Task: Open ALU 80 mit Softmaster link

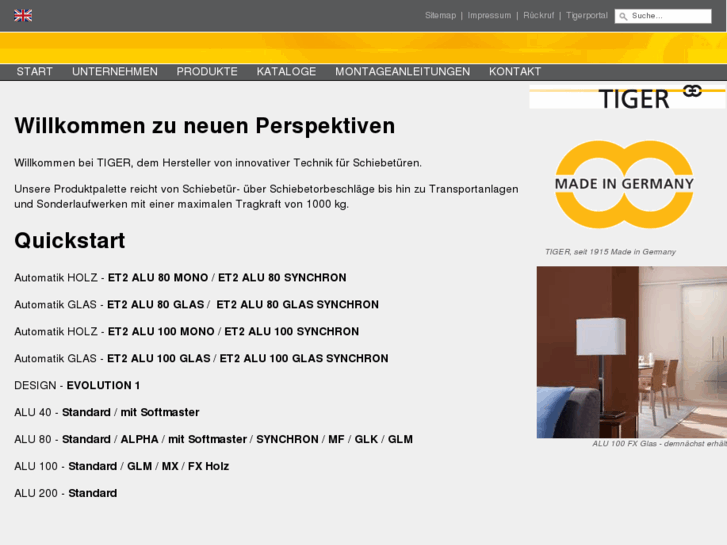Action: 207,439
